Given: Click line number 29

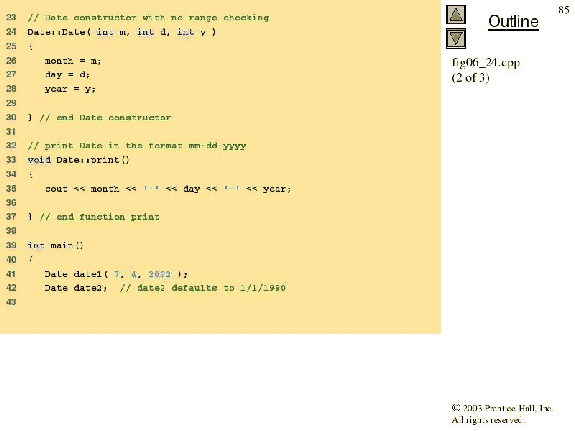Looking at the screenshot, I should 11,103.
